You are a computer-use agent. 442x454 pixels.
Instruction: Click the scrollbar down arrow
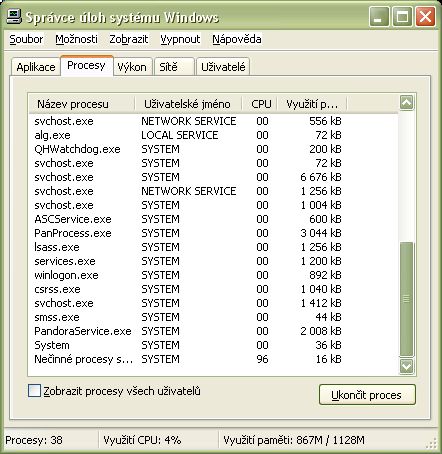tap(407, 367)
